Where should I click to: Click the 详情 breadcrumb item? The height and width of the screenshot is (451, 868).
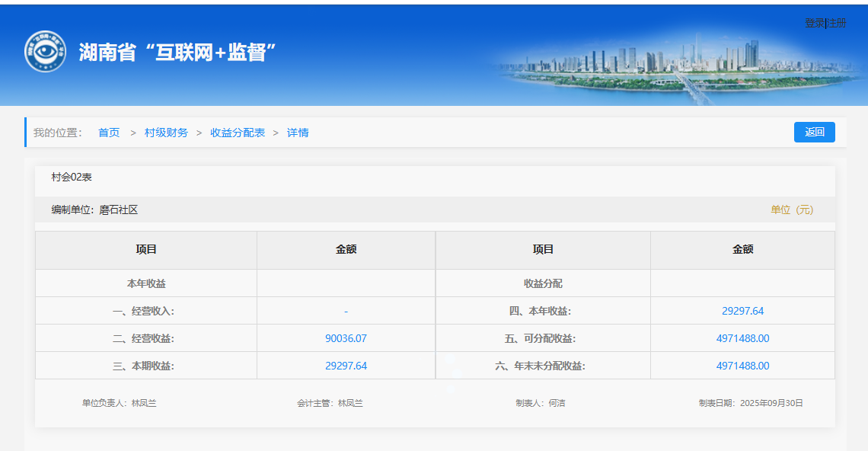tap(298, 133)
